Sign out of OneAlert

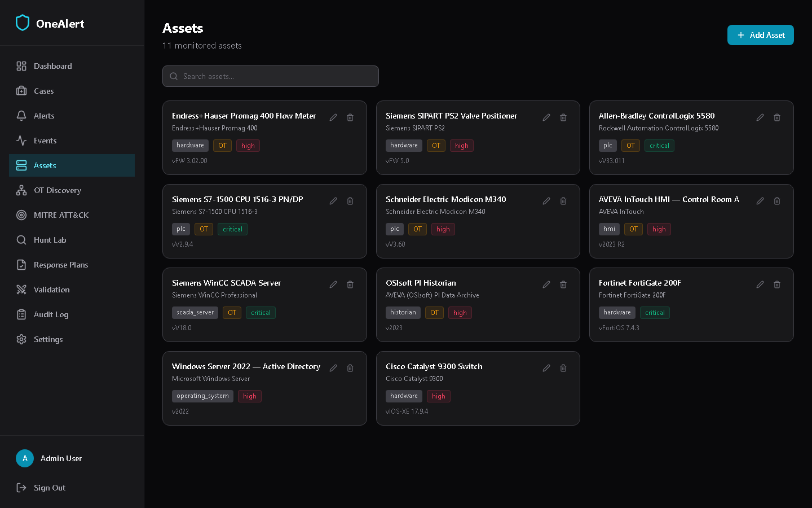(72, 488)
